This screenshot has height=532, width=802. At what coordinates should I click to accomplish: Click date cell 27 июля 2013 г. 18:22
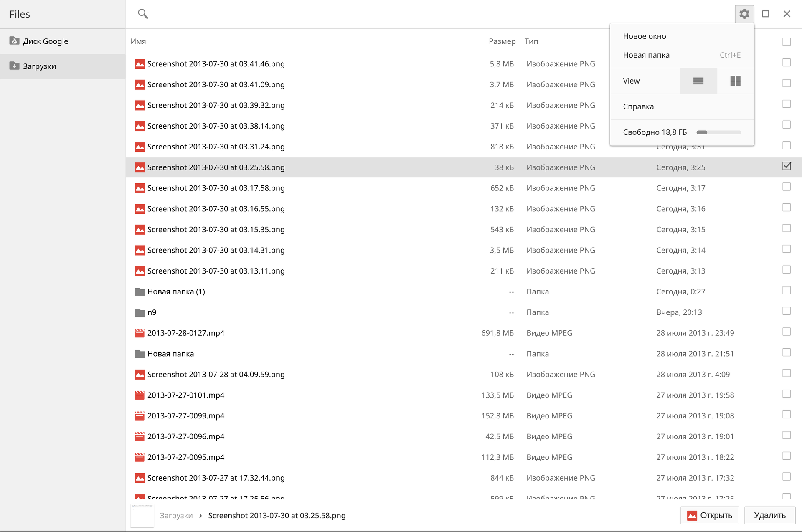[x=695, y=457]
